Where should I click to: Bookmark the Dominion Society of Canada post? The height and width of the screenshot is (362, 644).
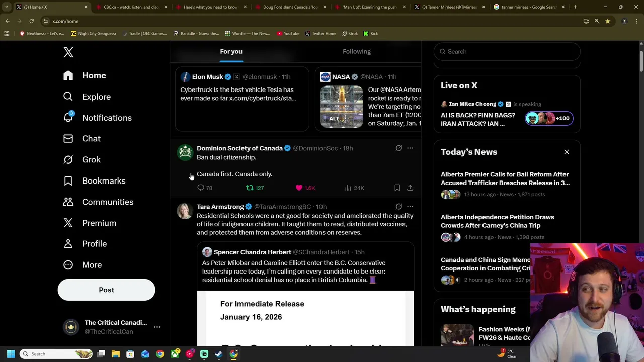point(397,188)
